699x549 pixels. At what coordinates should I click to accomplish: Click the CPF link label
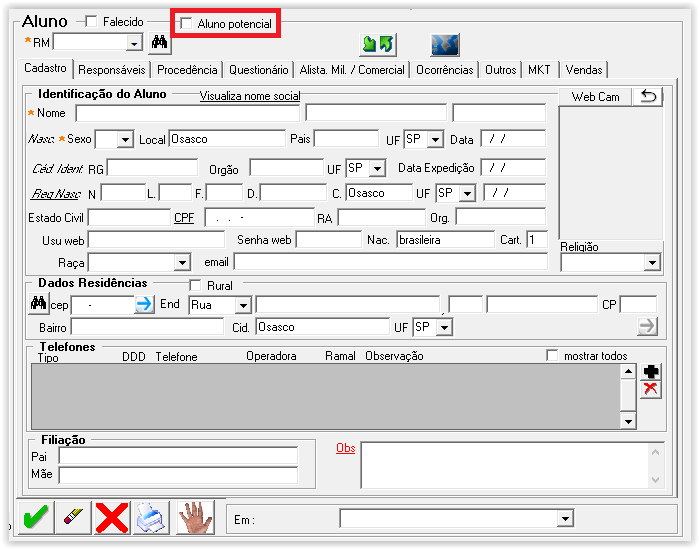tap(184, 218)
